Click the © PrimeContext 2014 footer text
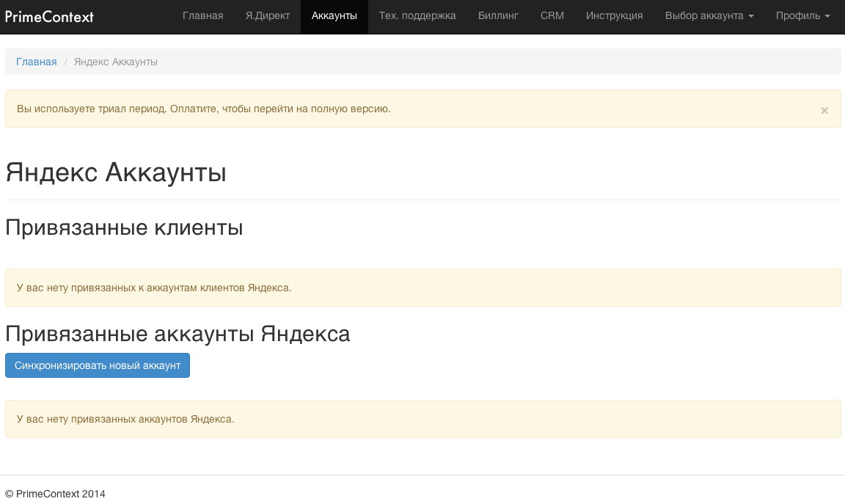845x504 pixels. (55, 494)
